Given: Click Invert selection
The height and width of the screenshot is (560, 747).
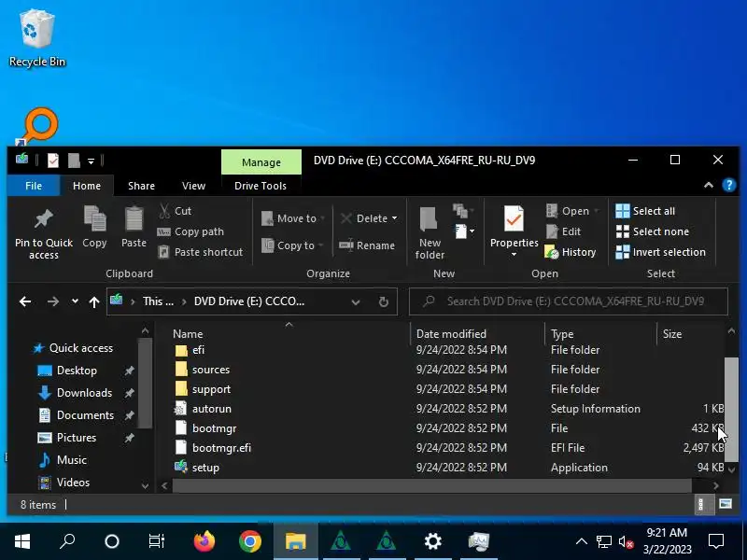Looking at the screenshot, I should [660, 252].
